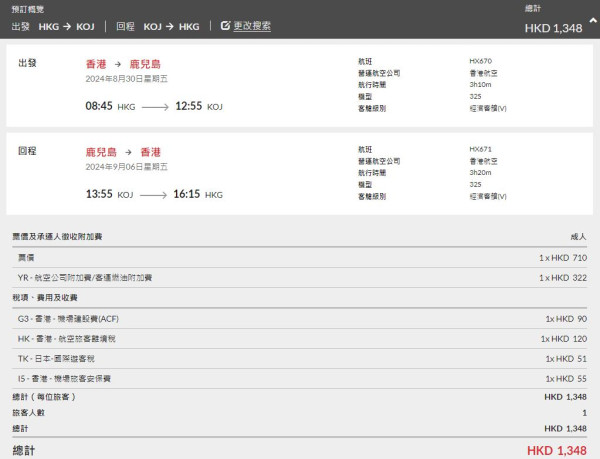Select the date 2024年8月30日星期五
The image size is (600, 459).
pyautogui.click(x=127, y=79)
